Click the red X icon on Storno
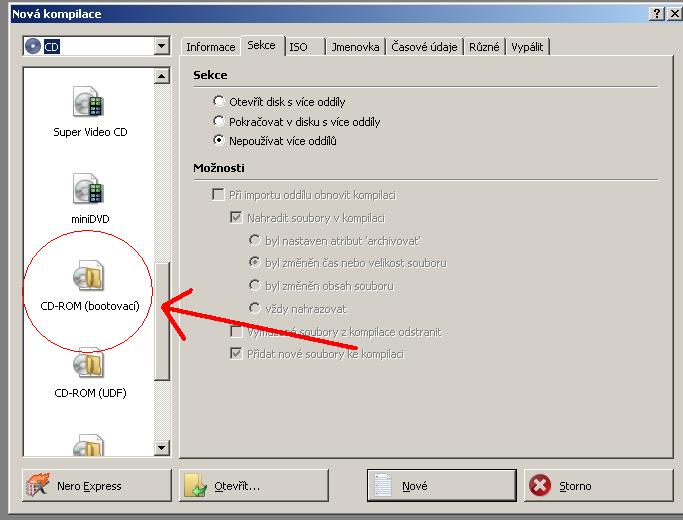 tap(540, 485)
